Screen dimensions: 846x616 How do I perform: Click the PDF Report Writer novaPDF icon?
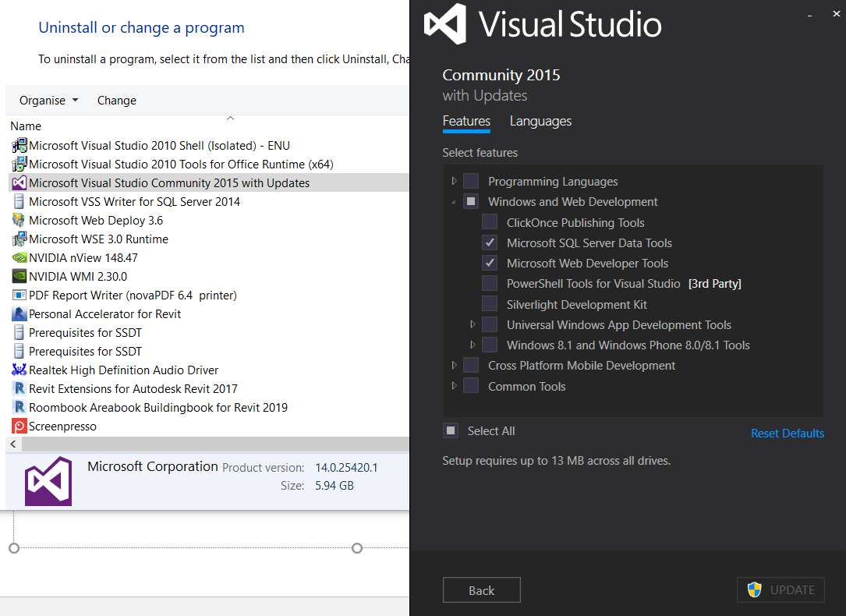pyautogui.click(x=19, y=295)
